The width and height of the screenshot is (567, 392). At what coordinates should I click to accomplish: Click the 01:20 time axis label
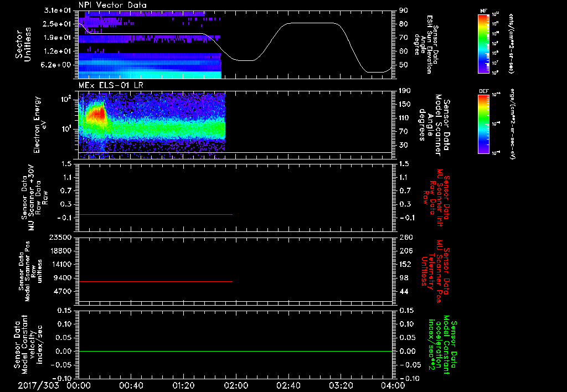pos(183,385)
